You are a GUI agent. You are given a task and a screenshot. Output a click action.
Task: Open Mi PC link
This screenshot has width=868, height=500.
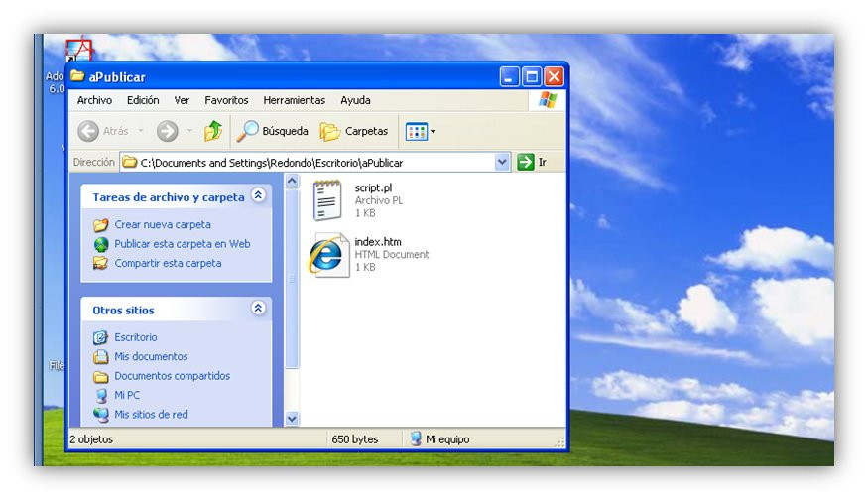pos(127,396)
